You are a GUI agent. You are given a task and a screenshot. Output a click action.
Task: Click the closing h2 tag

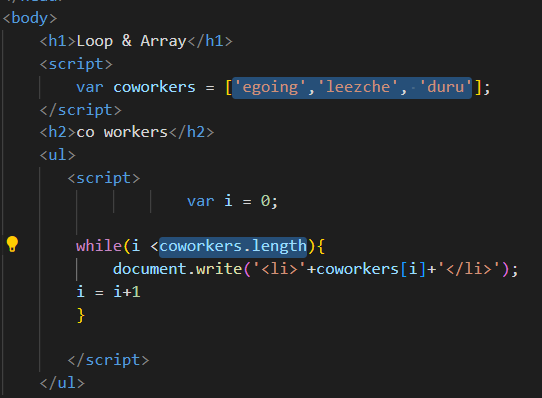click(191, 132)
